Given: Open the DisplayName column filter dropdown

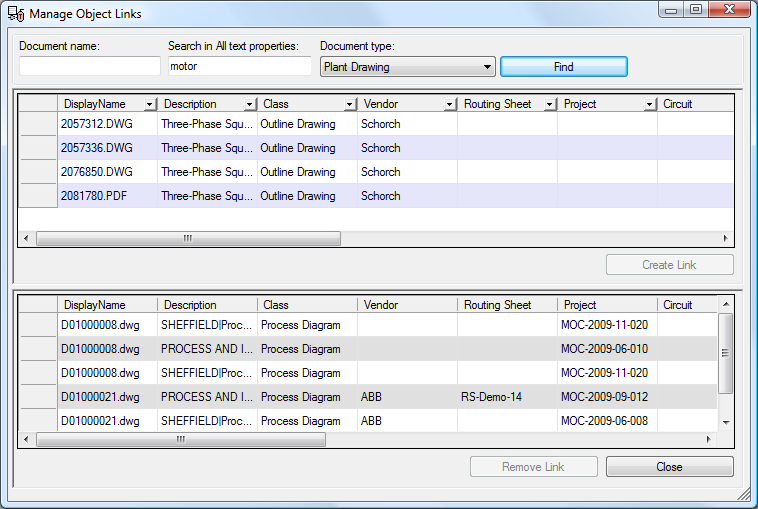Looking at the screenshot, I should (x=150, y=104).
